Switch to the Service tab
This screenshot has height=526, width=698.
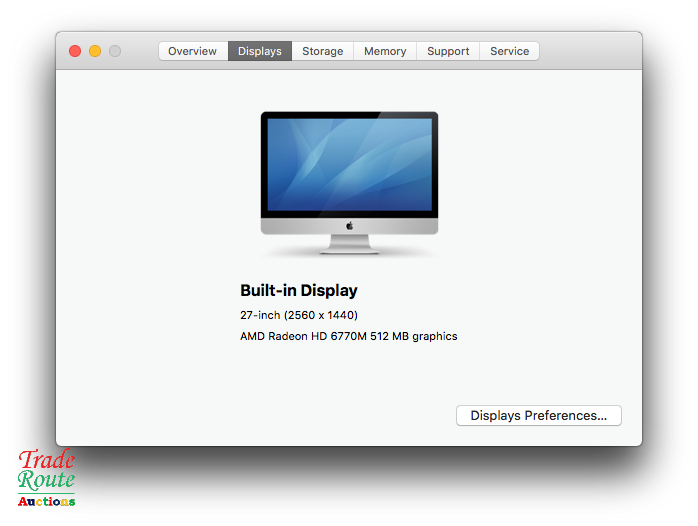tap(509, 51)
